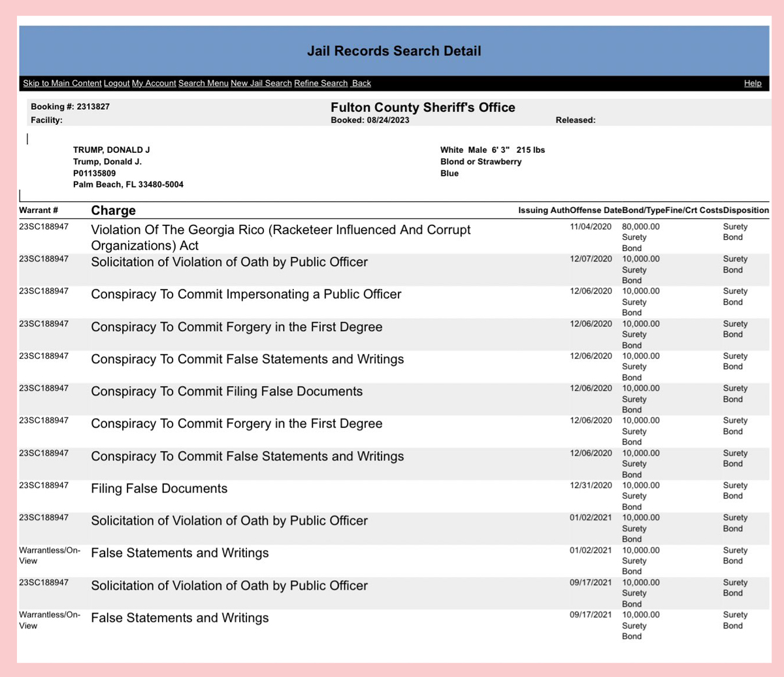This screenshot has height=677, width=784.
Task: Open the My Account link
Action: click(154, 84)
